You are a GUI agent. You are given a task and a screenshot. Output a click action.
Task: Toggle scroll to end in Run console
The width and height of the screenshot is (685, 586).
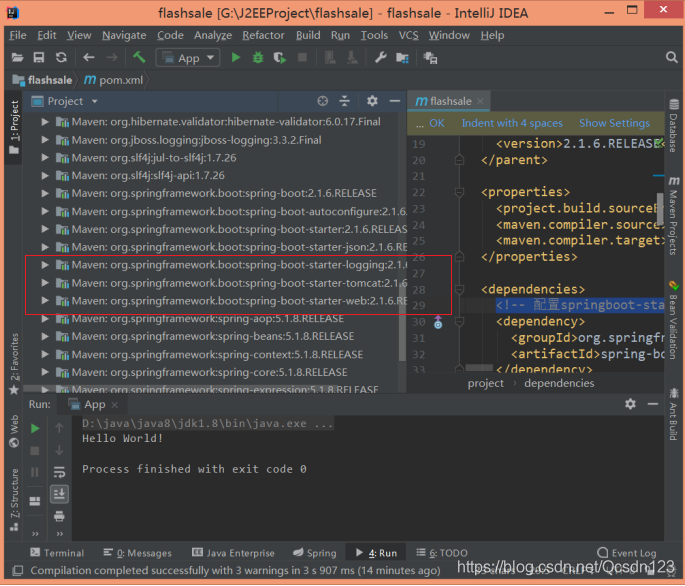click(59, 494)
